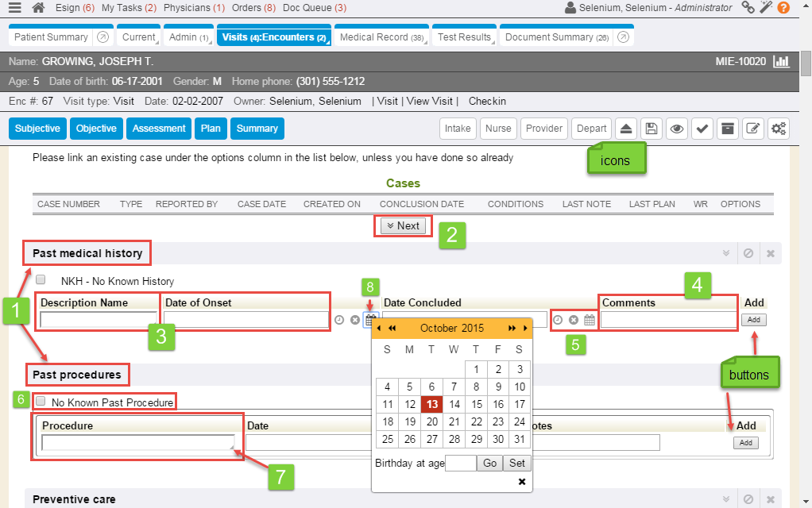Collapse the Past medical history section
The height and width of the screenshot is (508, 812).
725,253
